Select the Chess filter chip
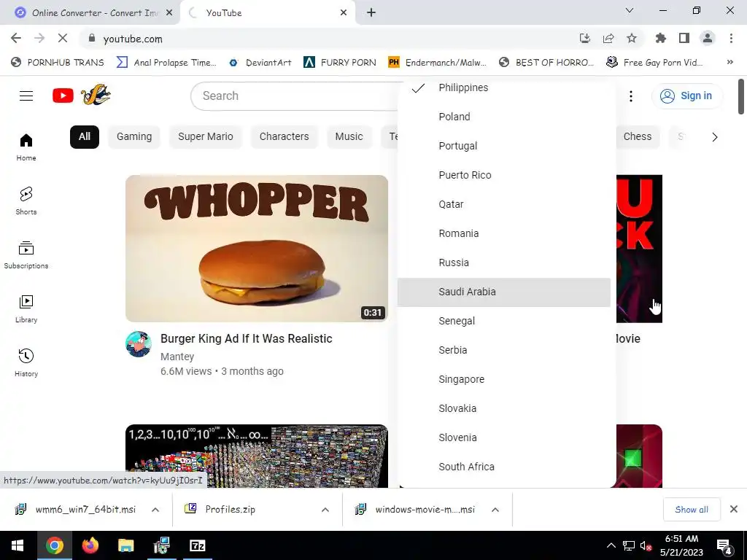 pos(637,137)
